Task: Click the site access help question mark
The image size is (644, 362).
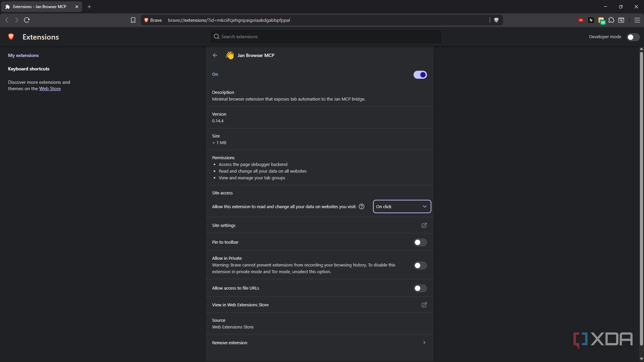Action: [x=362, y=206]
